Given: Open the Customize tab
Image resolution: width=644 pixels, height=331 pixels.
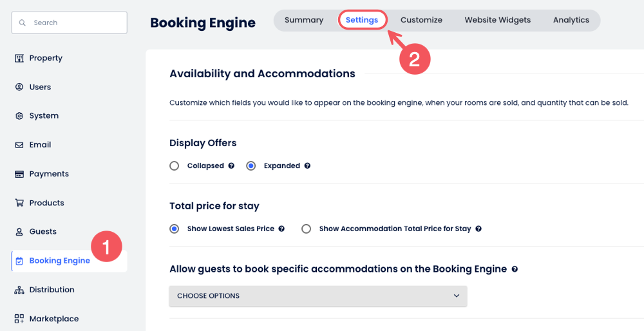Looking at the screenshot, I should point(421,20).
